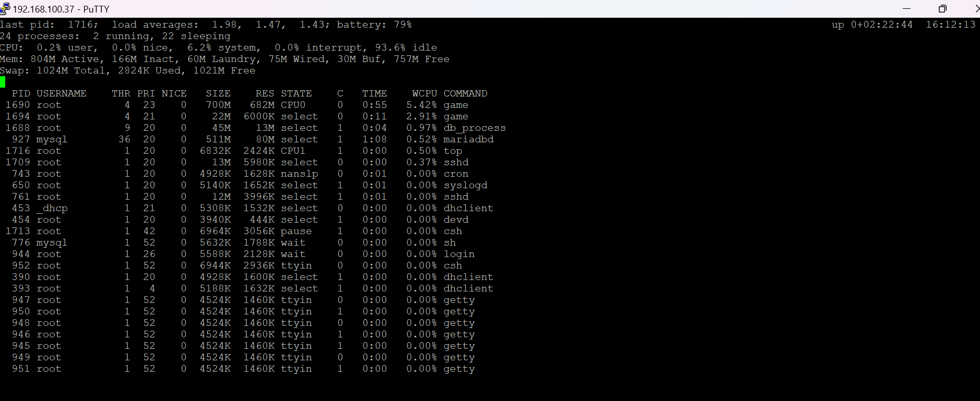Click the COMMAND column header

tap(465, 93)
